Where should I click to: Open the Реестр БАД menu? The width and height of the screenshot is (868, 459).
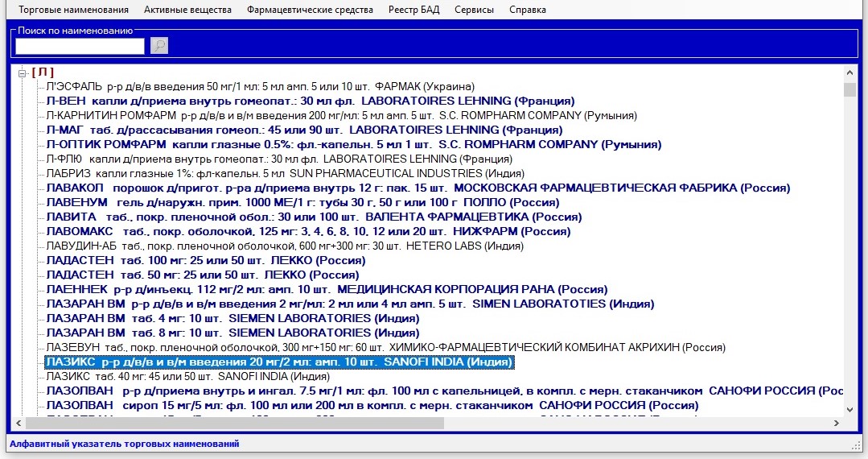click(x=414, y=10)
